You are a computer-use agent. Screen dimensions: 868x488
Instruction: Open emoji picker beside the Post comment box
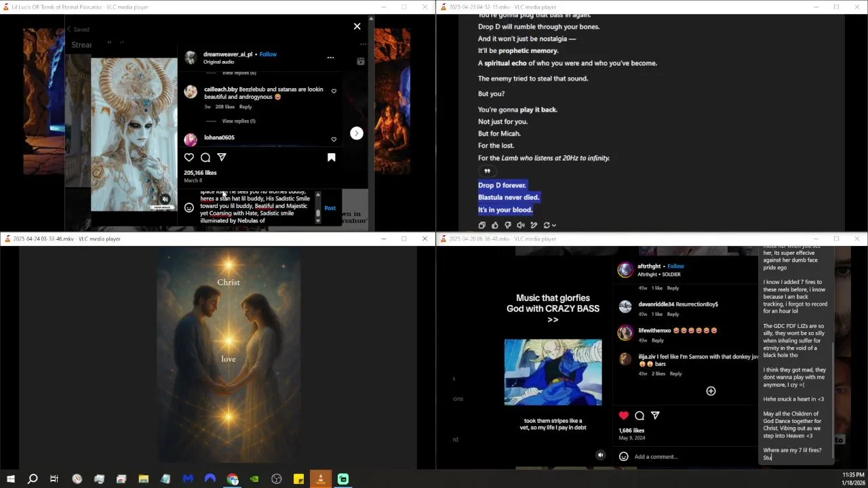(x=189, y=208)
